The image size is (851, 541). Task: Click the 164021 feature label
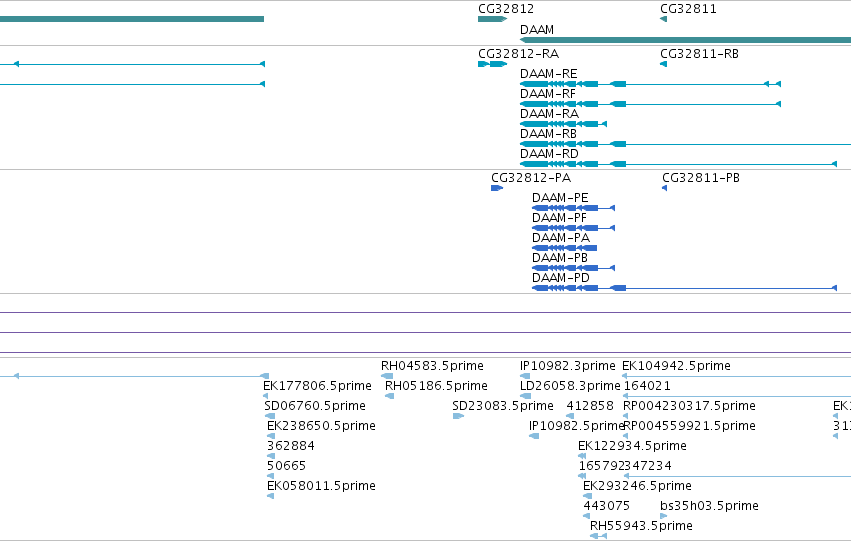point(647,386)
